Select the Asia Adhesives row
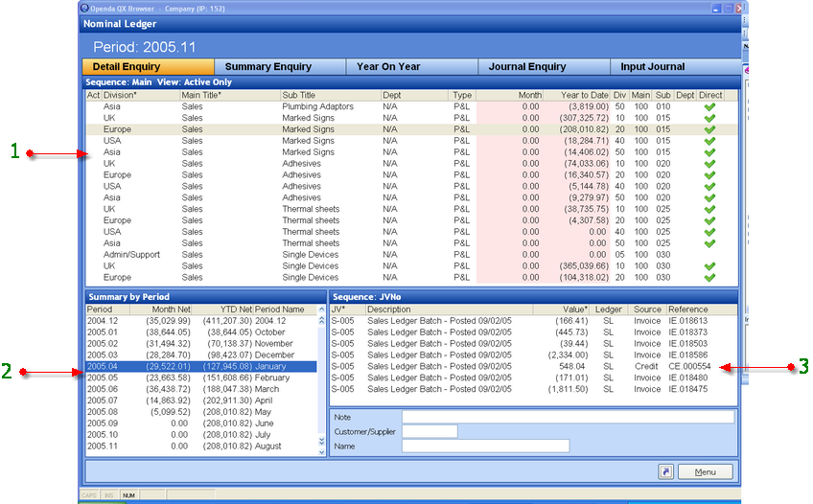 tap(411, 198)
